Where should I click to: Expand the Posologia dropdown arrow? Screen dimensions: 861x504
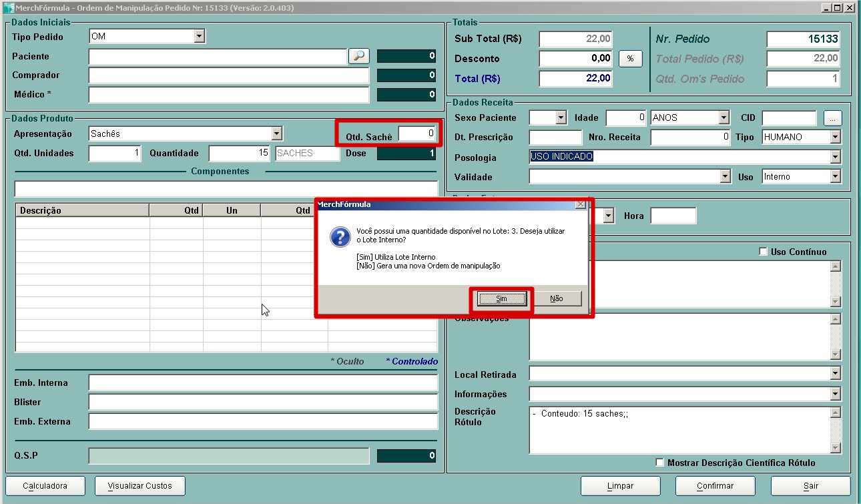tap(835, 158)
